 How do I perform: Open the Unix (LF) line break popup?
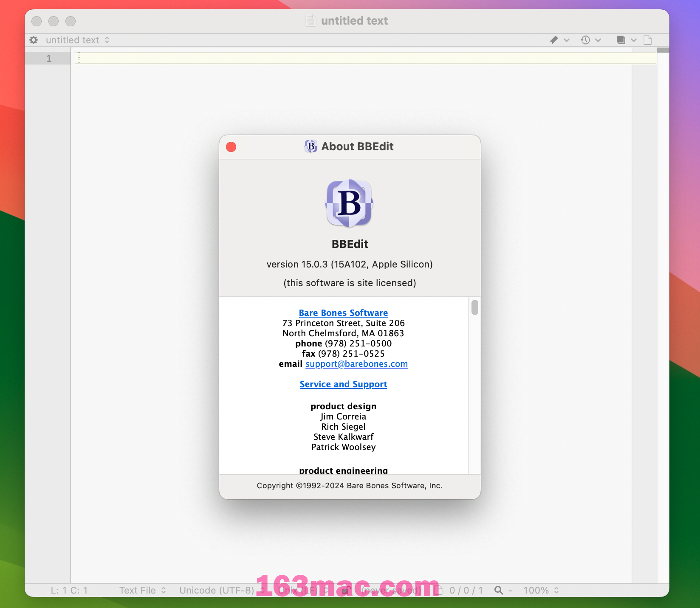click(x=303, y=590)
